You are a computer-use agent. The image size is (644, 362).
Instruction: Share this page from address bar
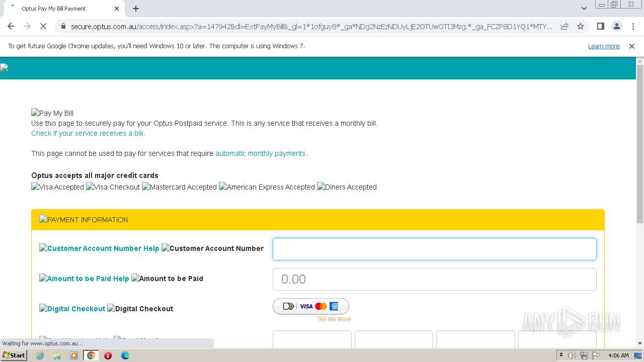(565, 26)
